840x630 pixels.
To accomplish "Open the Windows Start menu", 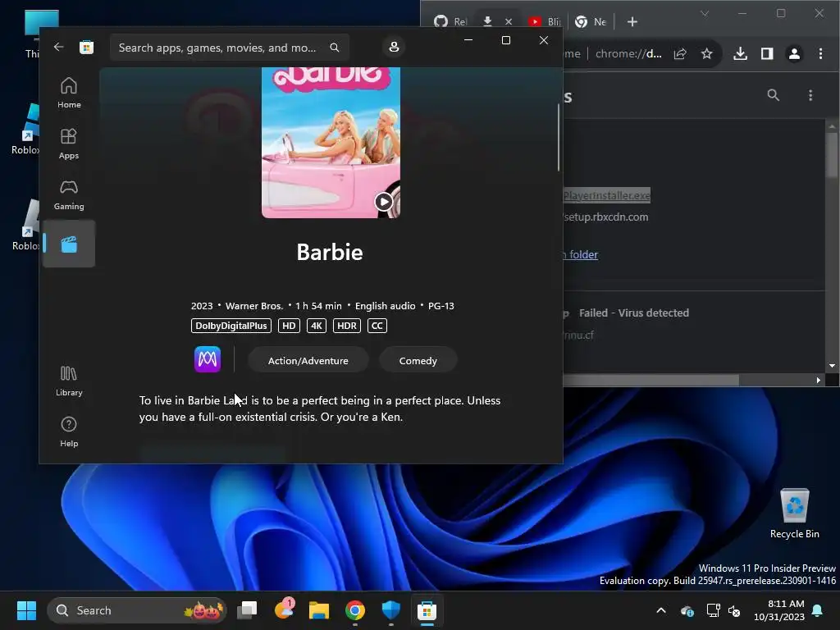I will [x=26, y=610].
